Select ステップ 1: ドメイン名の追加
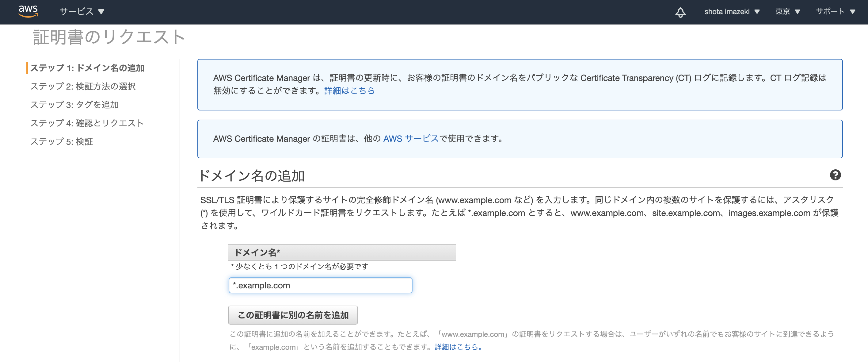The height and width of the screenshot is (362, 868). (x=87, y=68)
